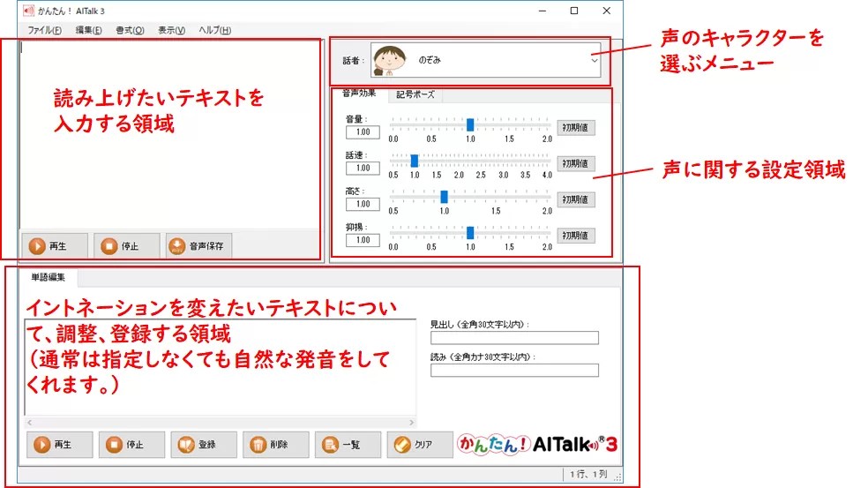This screenshot has width=868, height=488.
Task: Reset 音量 with its 初期値 button
Action: (x=576, y=127)
